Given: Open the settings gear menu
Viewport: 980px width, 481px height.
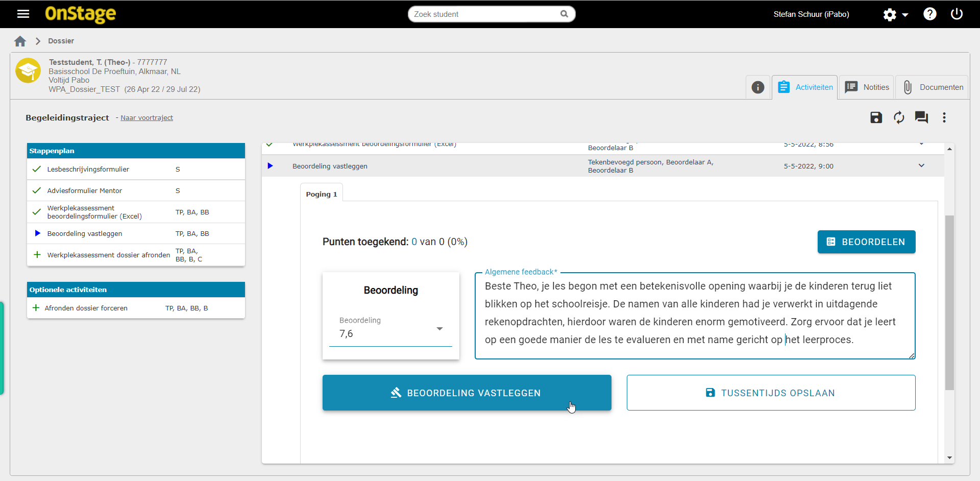Looking at the screenshot, I should [x=890, y=14].
